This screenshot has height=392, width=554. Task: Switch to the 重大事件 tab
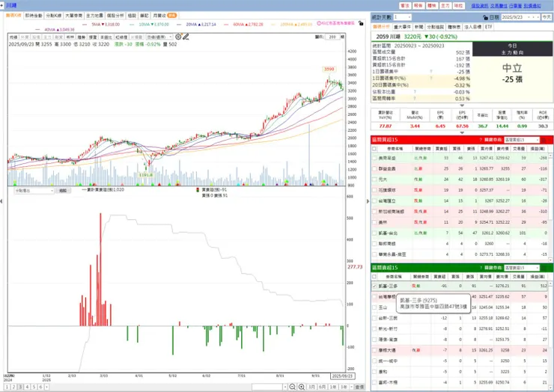(x=403, y=27)
